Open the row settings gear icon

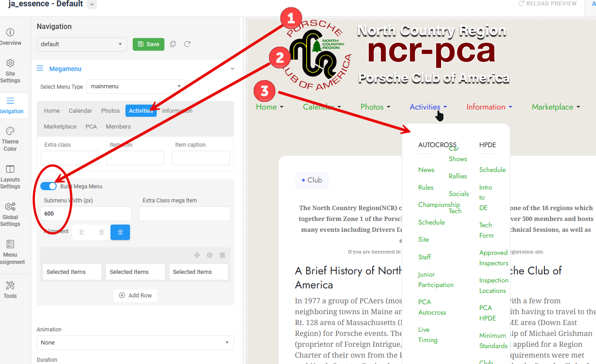(x=210, y=255)
